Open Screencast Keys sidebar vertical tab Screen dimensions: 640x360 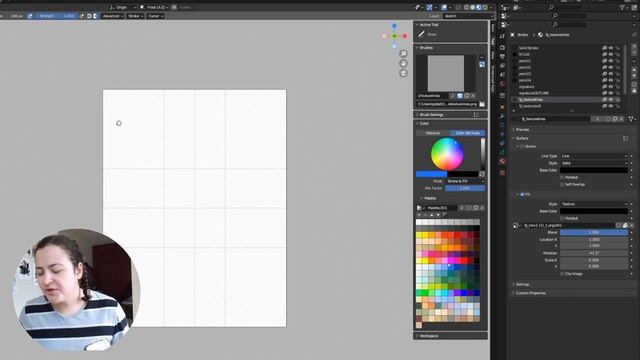[x=493, y=78]
